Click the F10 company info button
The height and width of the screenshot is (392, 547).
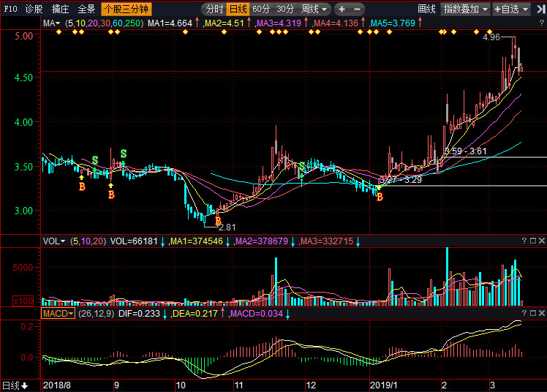click(10, 10)
